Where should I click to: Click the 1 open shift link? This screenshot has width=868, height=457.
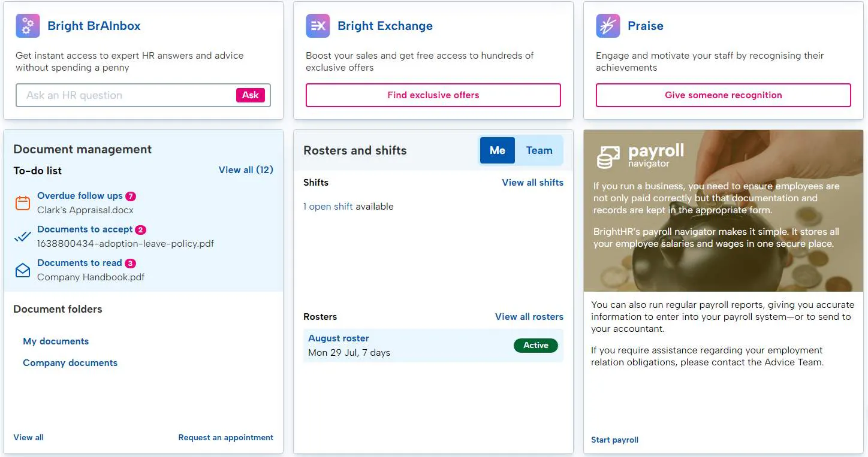pyautogui.click(x=328, y=207)
